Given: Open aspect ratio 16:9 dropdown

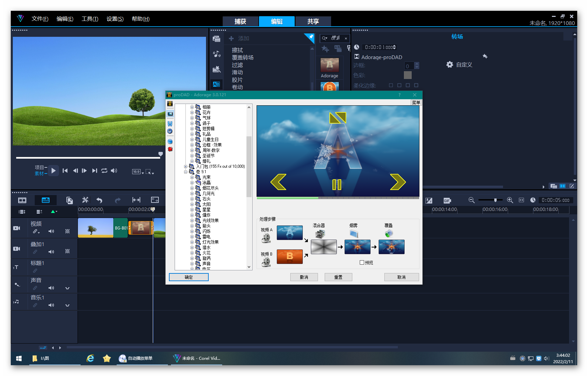Looking at the screenshot, I should [x=138, y=172].
